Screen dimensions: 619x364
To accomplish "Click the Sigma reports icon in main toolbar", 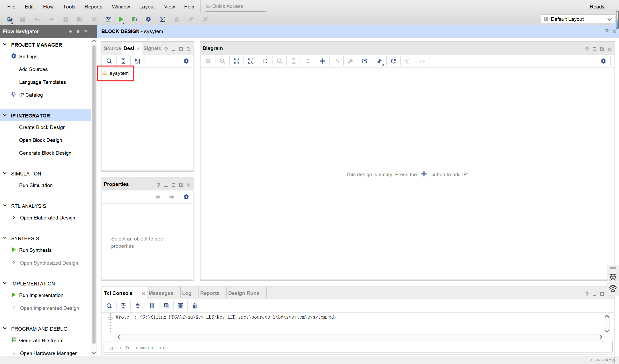I will 162,19.
